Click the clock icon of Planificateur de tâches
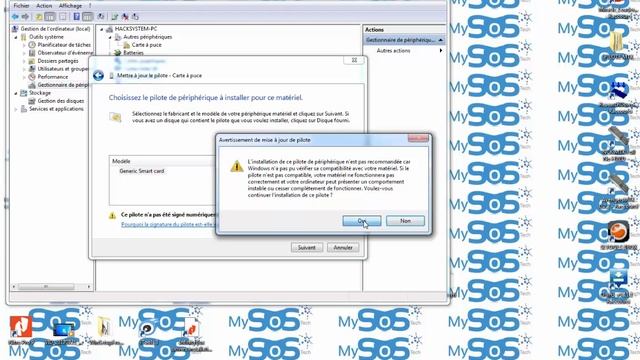 click(x=32, y=45)
